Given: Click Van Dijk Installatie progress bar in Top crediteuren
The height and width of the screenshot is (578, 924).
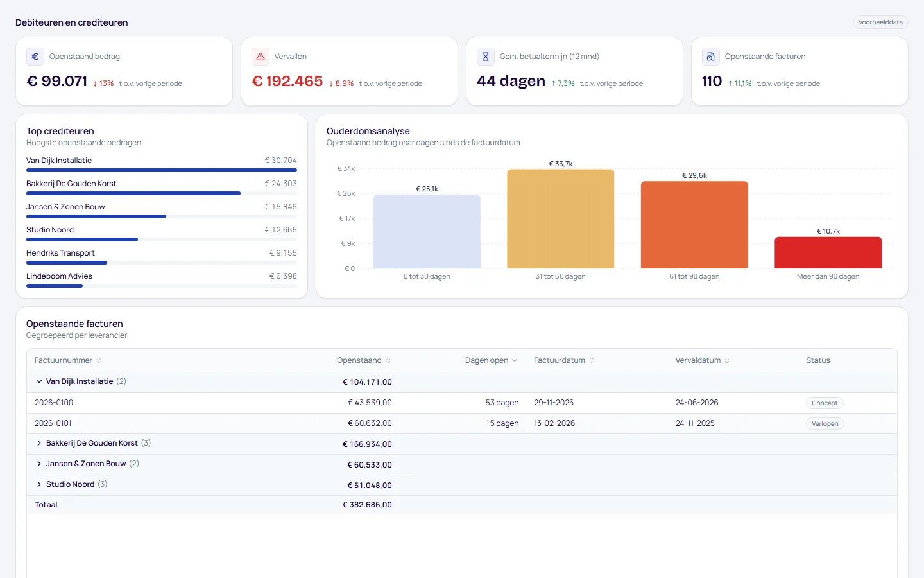Looking at the screenshot, I should pyautogui.click(x=162, y=170).
